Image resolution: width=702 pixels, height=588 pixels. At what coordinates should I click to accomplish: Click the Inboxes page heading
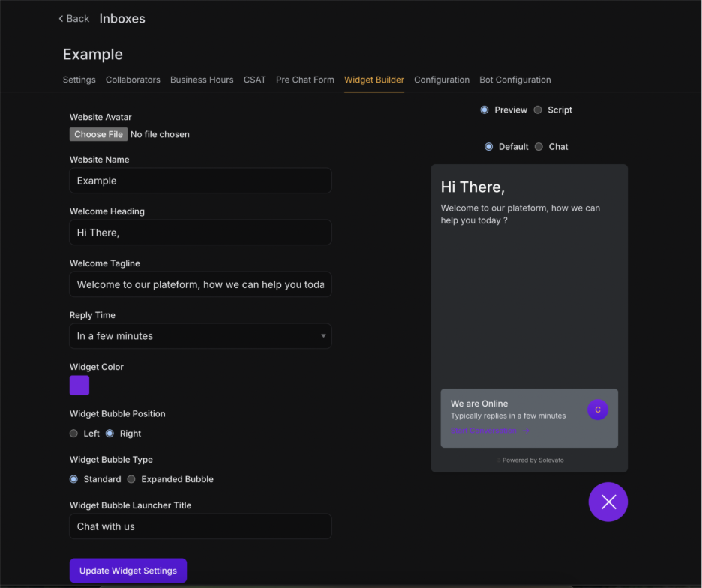pos(122,18)
